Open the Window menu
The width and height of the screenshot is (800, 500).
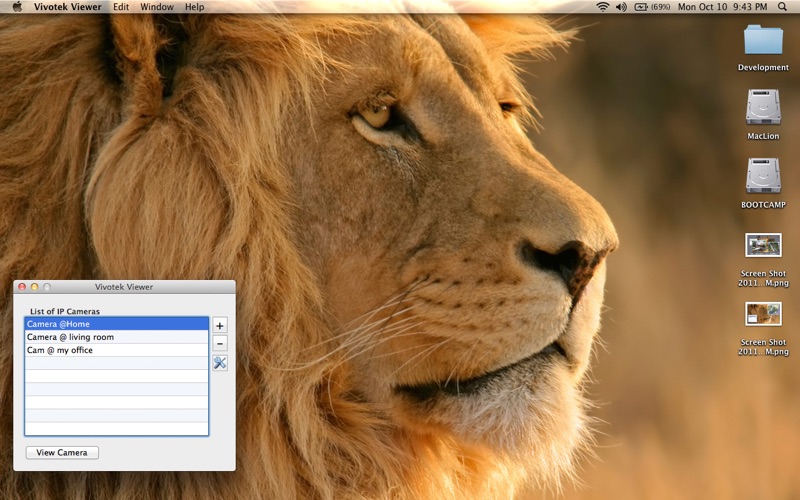click(157, 7)
